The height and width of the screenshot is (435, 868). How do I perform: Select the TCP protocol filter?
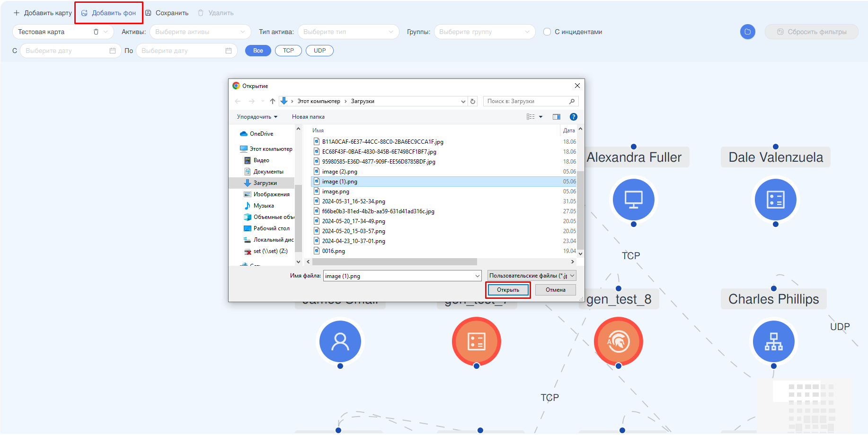(x=288, y=51)
